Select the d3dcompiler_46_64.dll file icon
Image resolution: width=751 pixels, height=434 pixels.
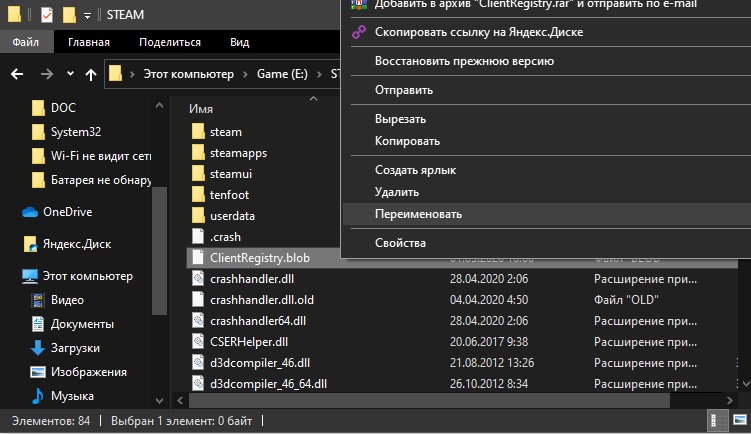[198, 384]
